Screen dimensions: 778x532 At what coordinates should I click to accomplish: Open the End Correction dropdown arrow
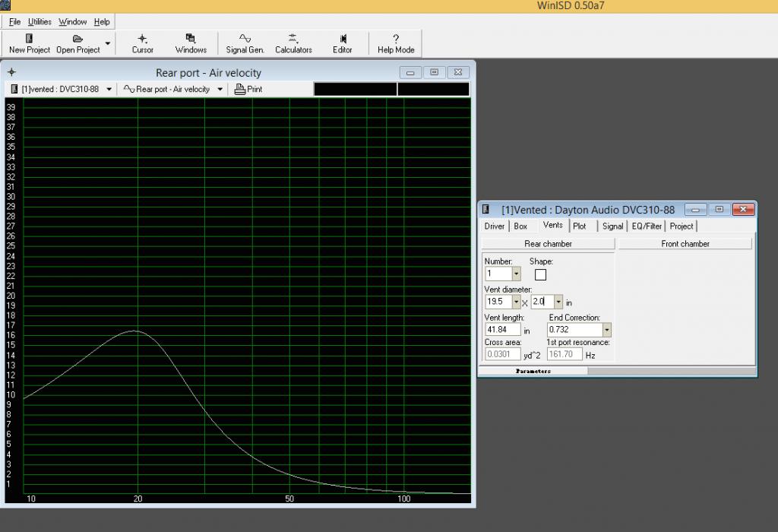click(606, 330)
